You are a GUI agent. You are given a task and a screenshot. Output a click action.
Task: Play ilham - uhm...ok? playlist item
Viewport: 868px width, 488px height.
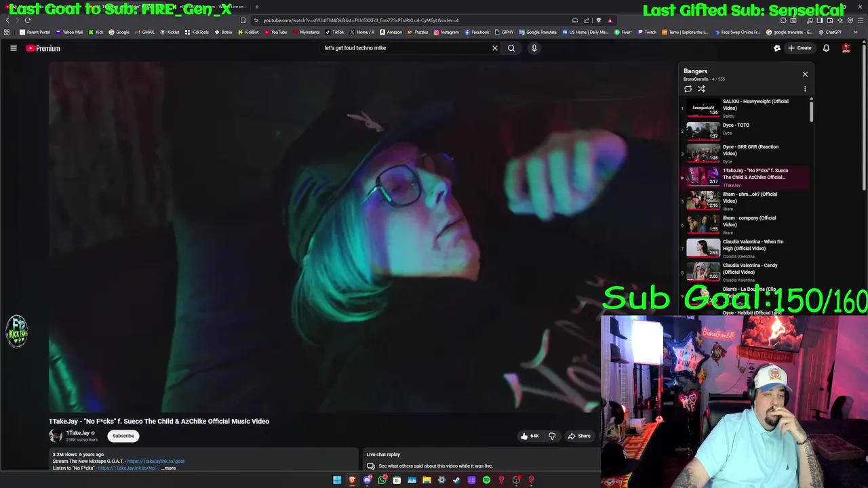click(744, 201)
